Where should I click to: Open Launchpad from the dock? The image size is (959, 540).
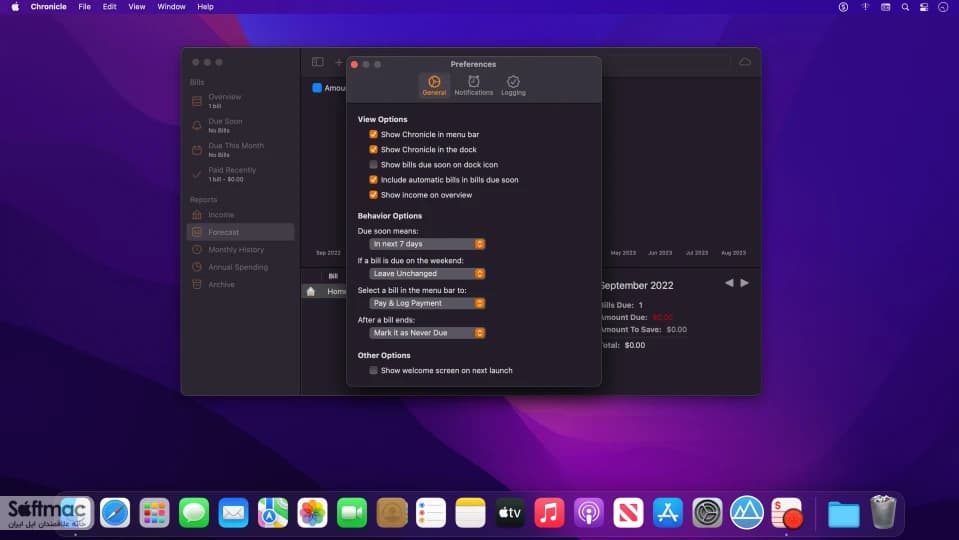click(154, 512)
